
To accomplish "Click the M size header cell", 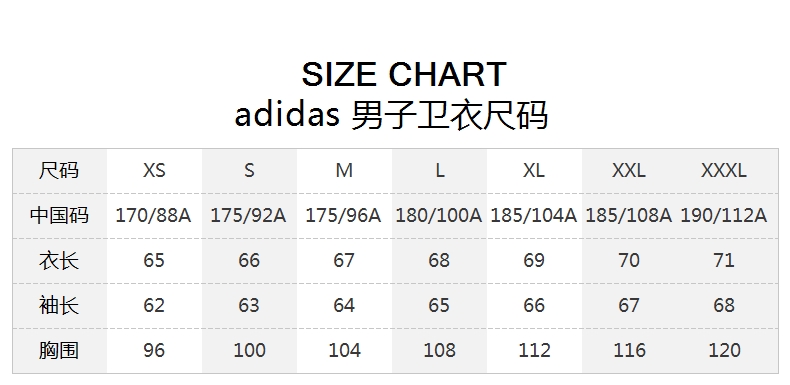I will 344,171.
